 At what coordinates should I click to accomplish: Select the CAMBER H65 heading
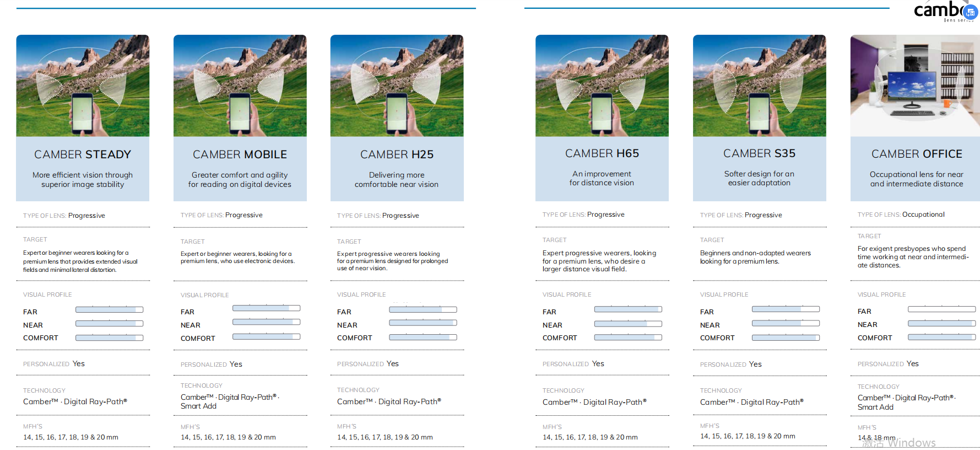602,153
